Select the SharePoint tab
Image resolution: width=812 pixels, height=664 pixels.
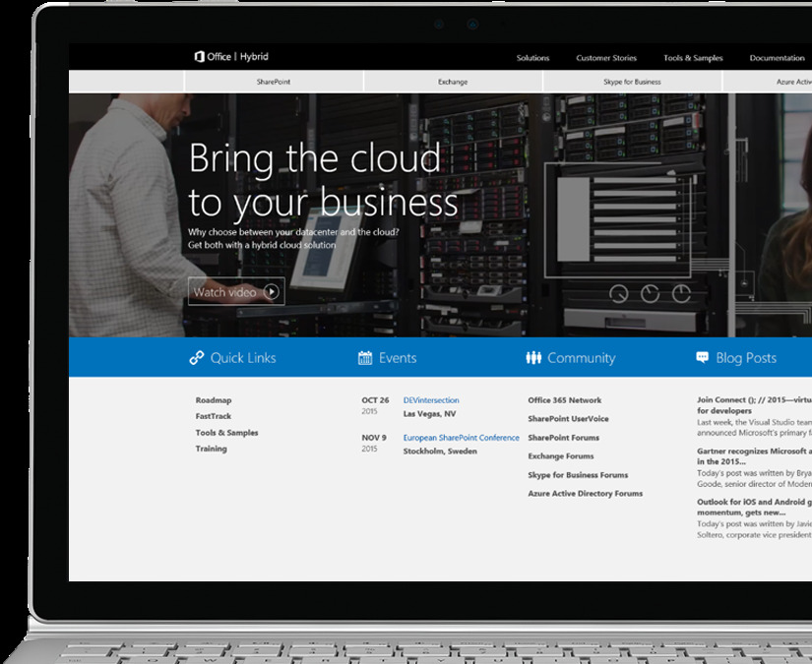tap(274, 82)
